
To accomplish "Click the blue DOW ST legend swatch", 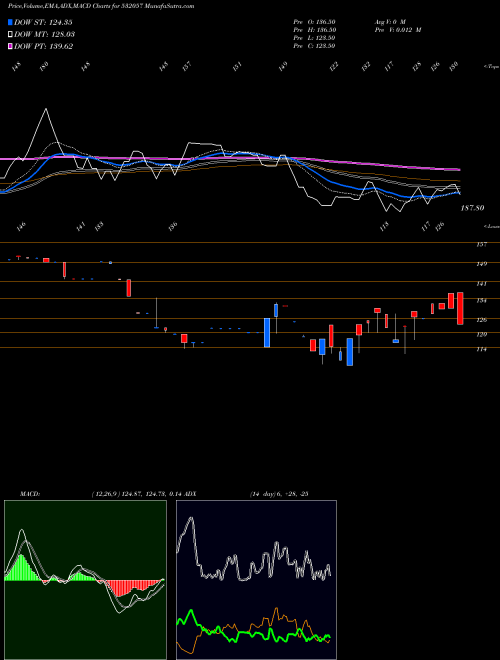I will [x=10, y=22].
